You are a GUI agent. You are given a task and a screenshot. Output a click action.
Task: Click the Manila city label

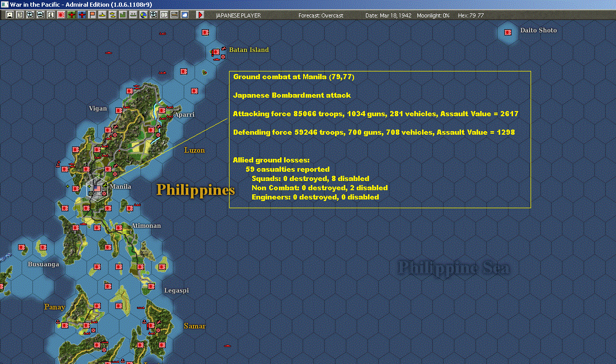(120, 187)
